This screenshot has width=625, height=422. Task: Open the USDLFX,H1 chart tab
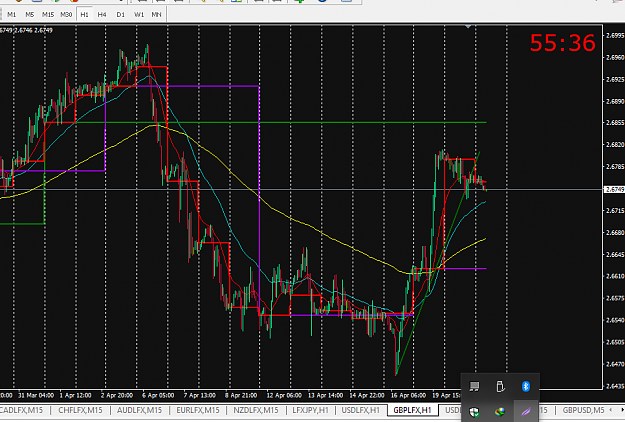pyautogui.click(x=361, y=410)
